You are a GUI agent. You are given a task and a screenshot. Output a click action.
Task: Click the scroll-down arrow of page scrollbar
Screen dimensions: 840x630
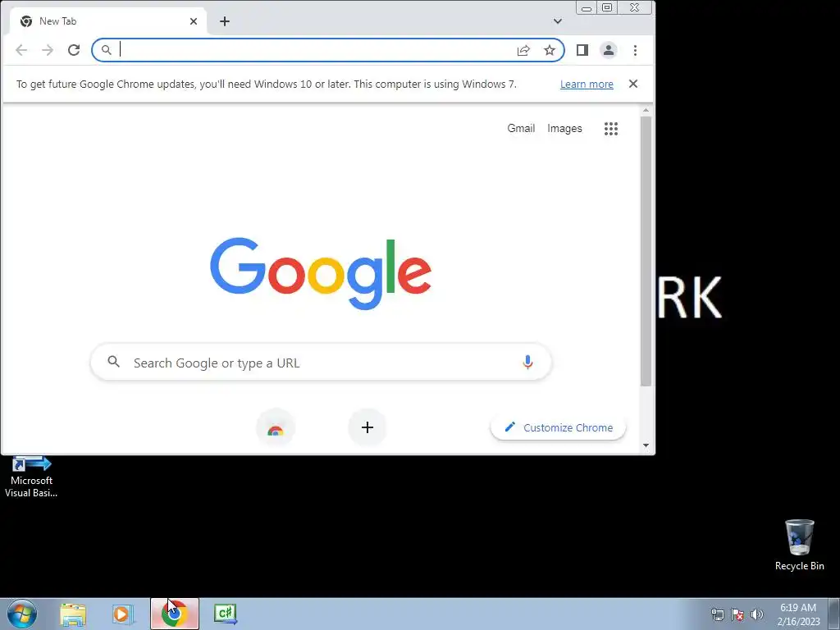tap(646, 445)
